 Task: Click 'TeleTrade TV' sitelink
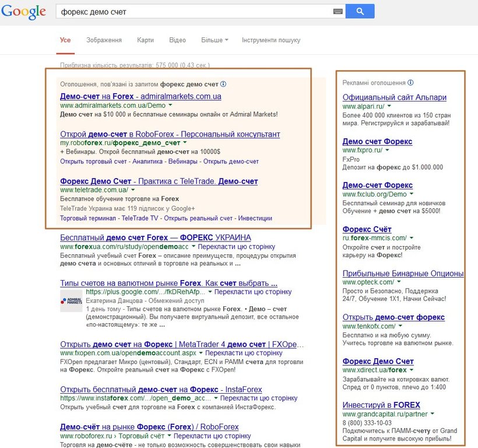(140, 218)
